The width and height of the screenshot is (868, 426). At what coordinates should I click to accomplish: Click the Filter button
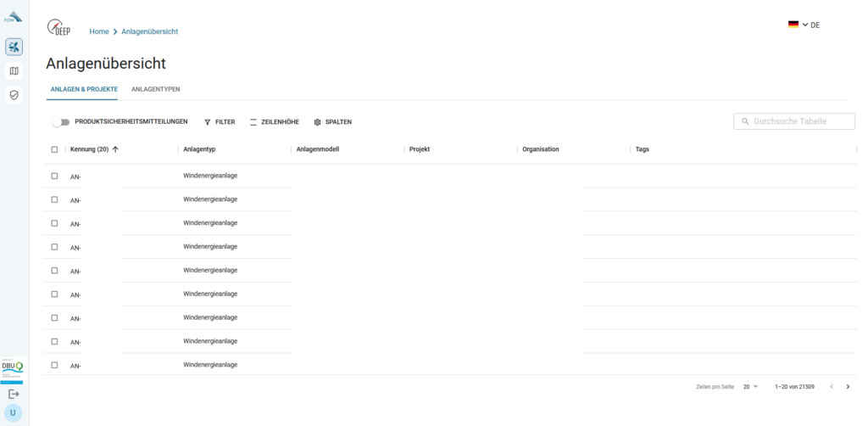(x=220, y=122)
